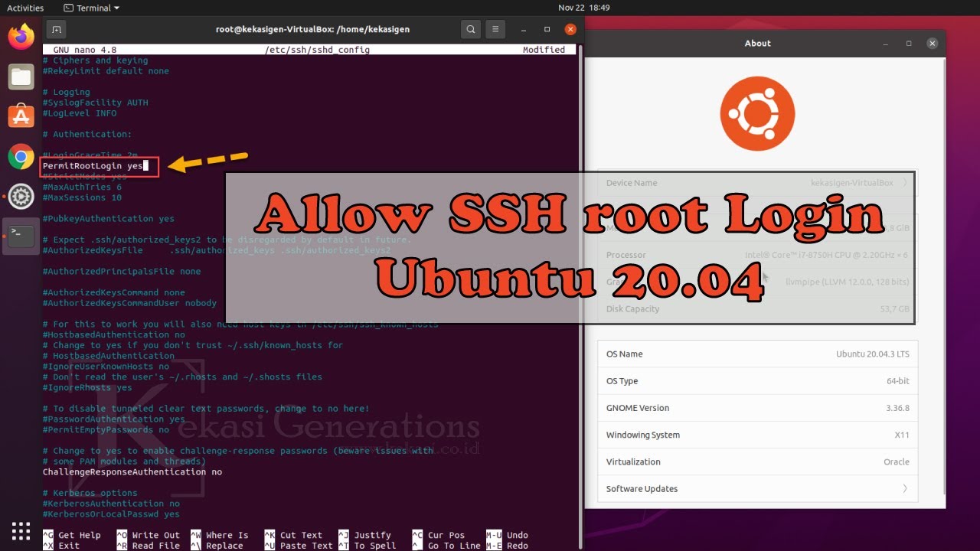Image resolution: width=980 pixels, height=551 pixels.
Task: Open Firefox from the dock
Action: (x=21, y=37)
